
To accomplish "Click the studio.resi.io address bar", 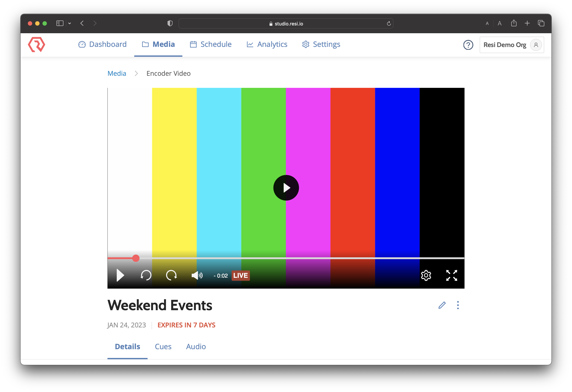I will [x=286, y=24].
